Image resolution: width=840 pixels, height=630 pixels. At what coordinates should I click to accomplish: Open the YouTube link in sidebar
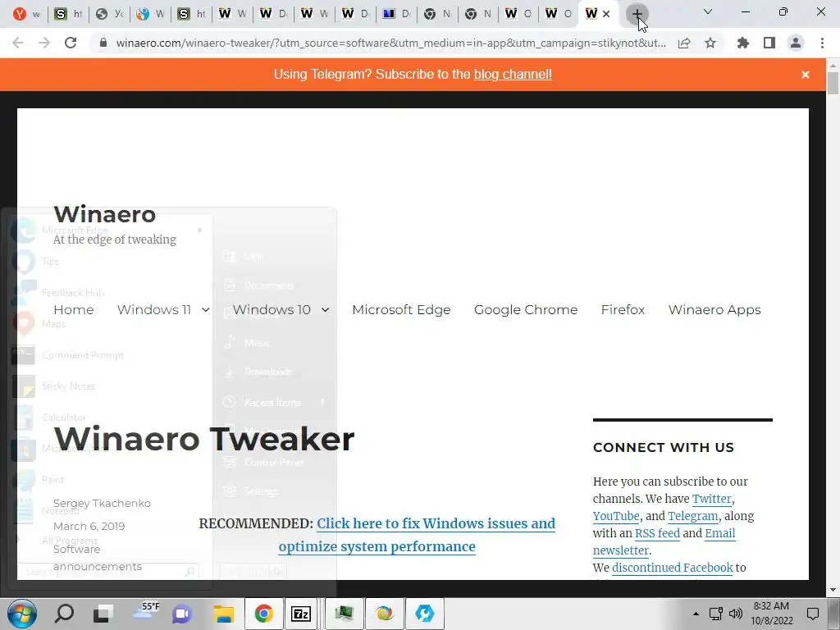click(616, 516)
